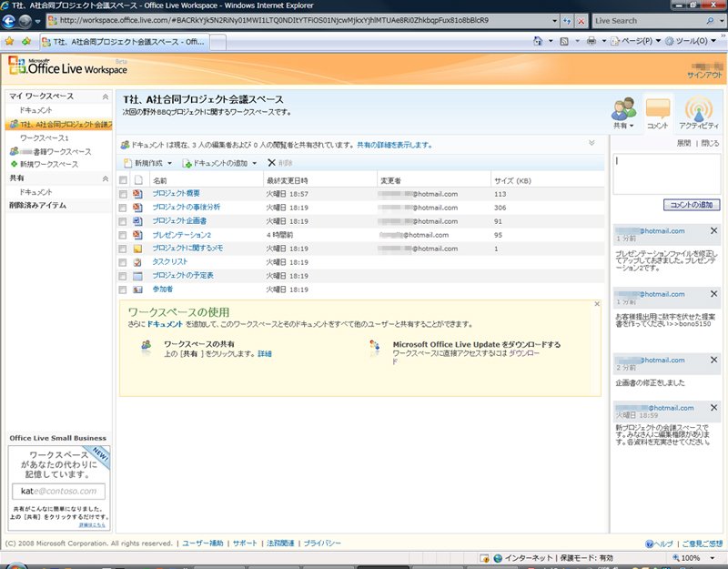Delete the comment posted 火曜日 18:59

(x=714, y=407)
